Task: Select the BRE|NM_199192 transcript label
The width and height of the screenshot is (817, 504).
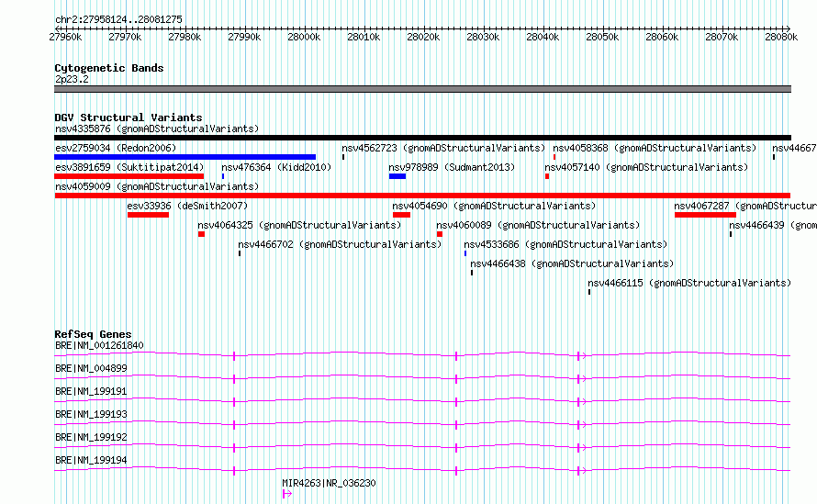Action: click(x=91, y=437)
